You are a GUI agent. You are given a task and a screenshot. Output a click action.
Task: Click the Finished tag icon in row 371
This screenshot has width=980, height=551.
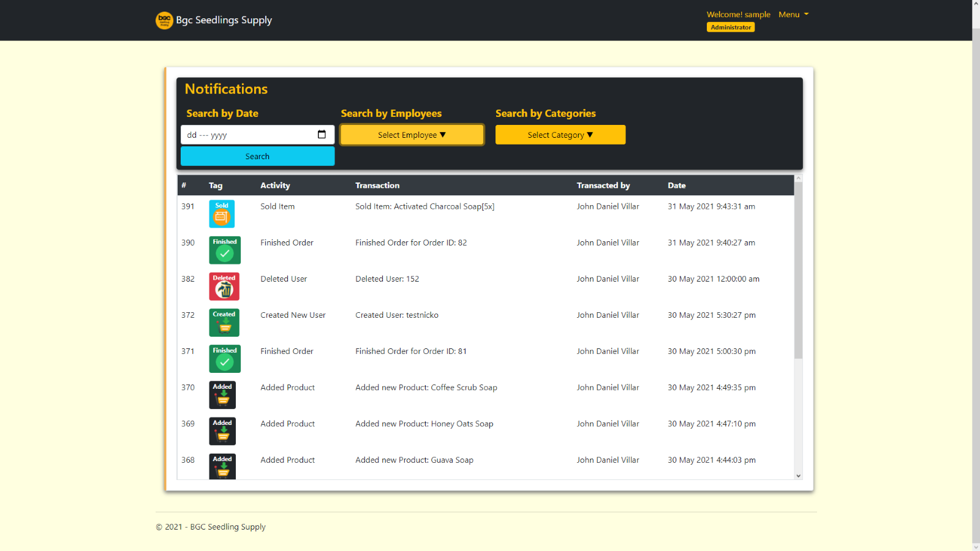coord(225,359)
